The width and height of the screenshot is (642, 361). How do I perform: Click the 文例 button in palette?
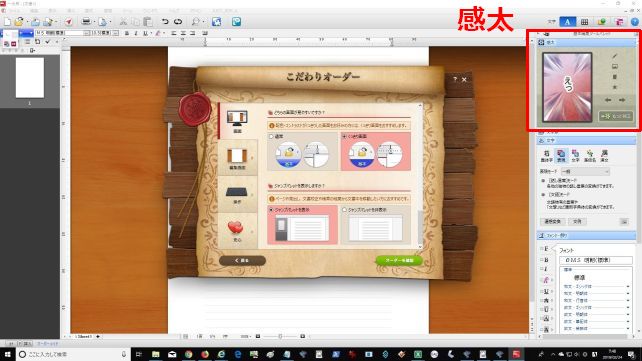(577, 221)
